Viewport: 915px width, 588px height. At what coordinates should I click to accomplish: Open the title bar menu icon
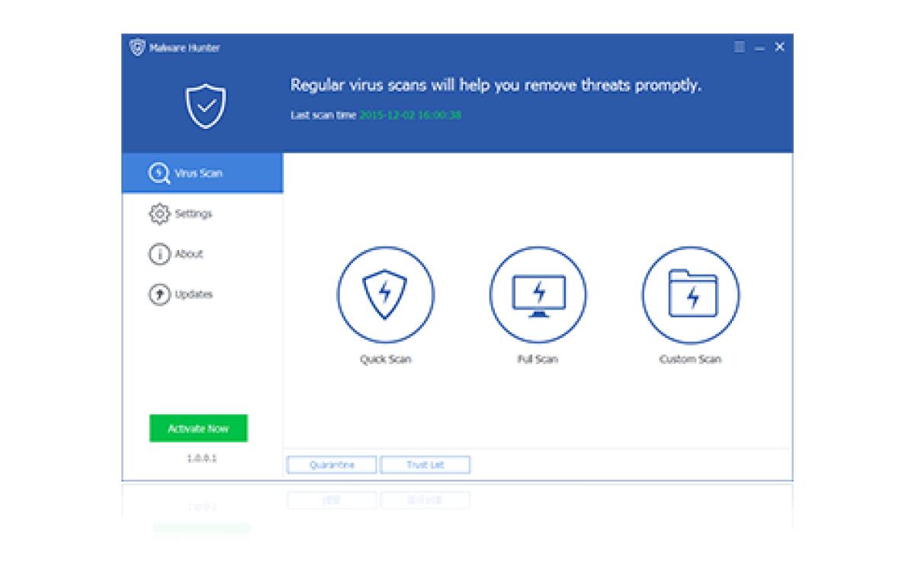(x=738, y=47)
